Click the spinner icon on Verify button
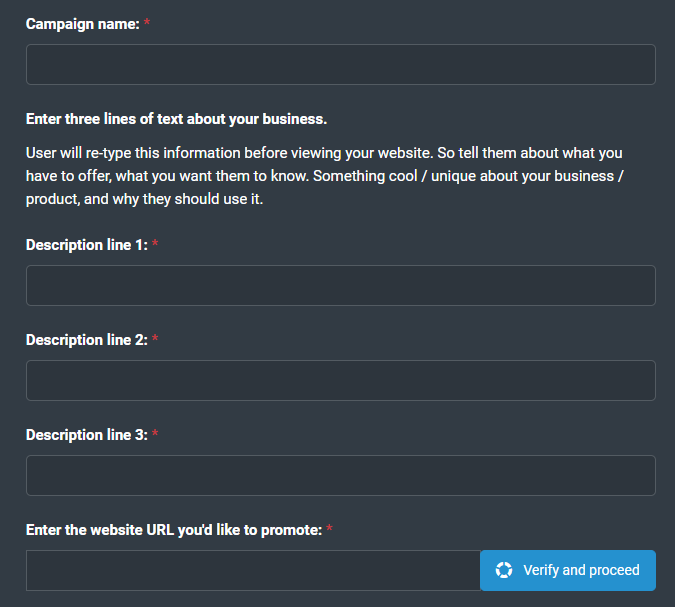The width and height of the screenshot is (675, 607). click(504, 570)
